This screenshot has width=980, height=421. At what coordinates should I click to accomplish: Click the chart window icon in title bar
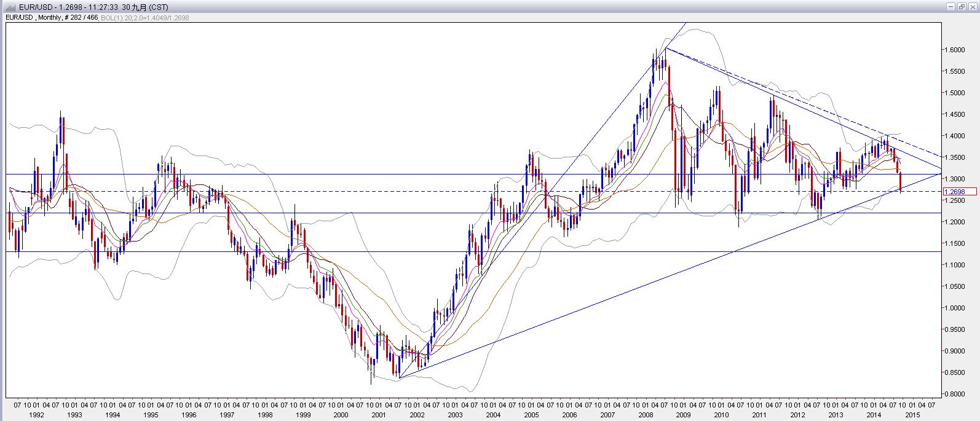(x=10, y=7)
